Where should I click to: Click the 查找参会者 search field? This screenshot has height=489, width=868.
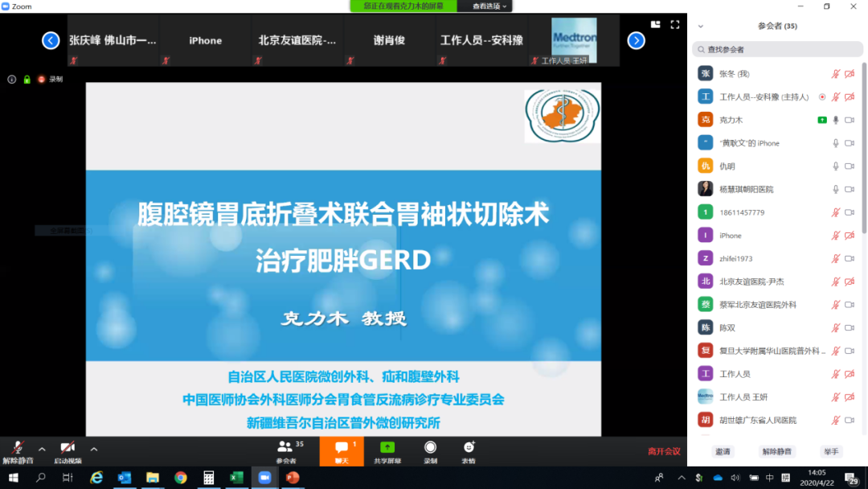pyautogui.click(x=778, y=50)
